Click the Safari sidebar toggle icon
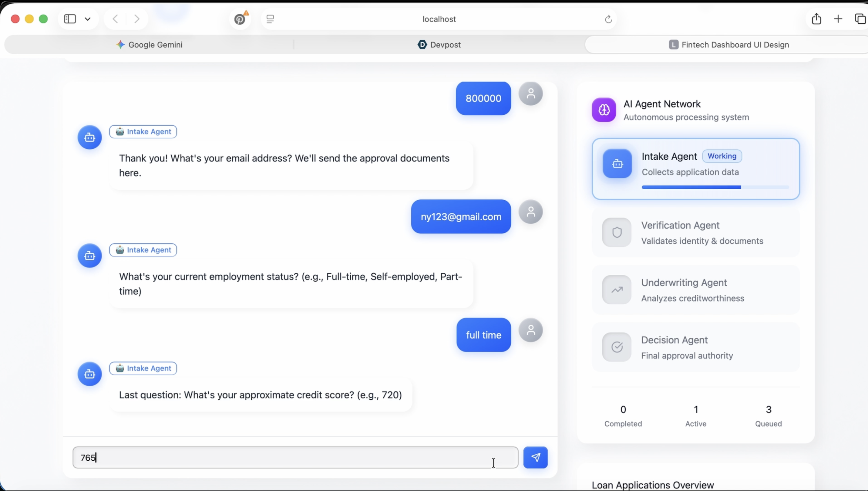The image size is (868, 491). [70, 19]
